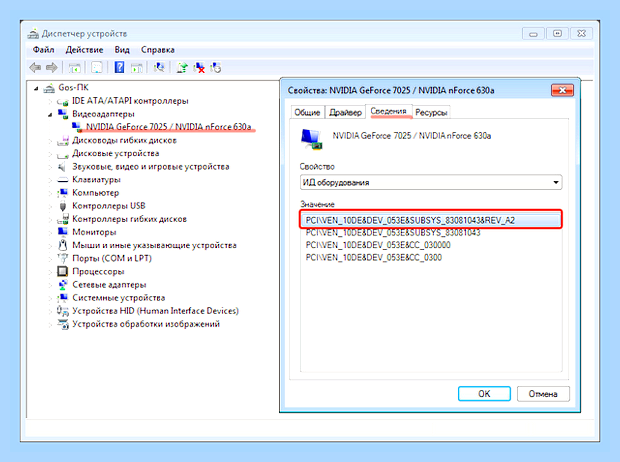Click the Отмена button

click(x=543, y=394)
